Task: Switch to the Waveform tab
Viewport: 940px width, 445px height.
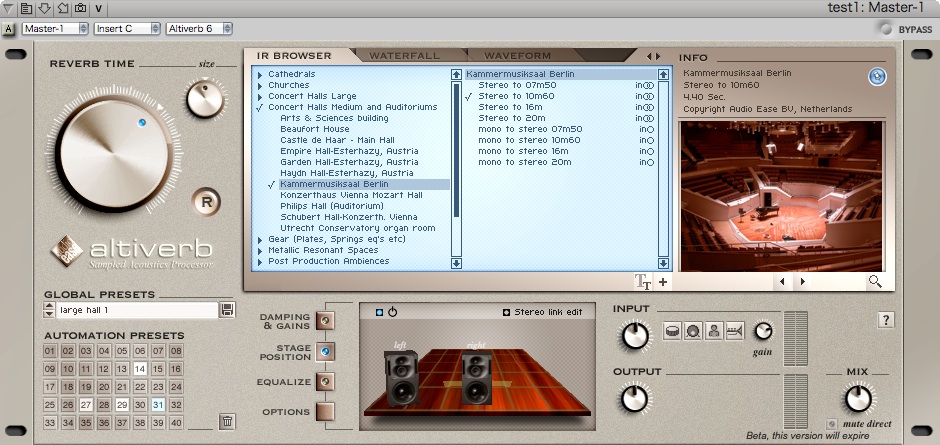Action: tap(517, 56)
